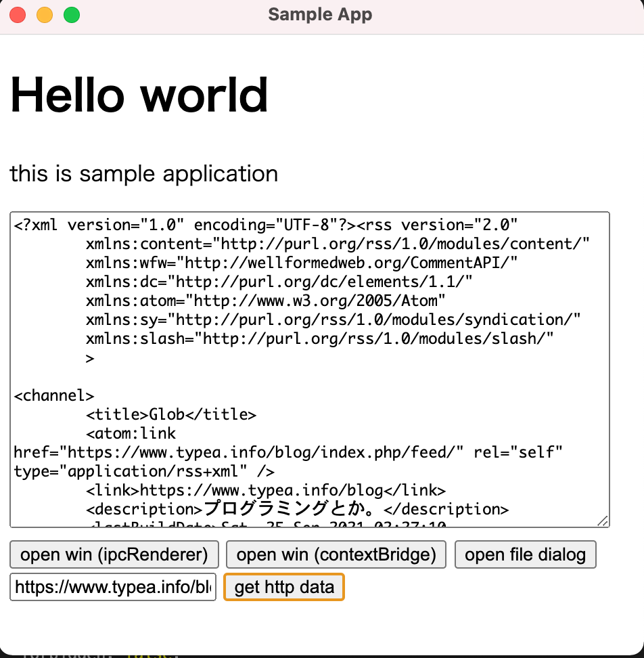The width and height of the screenshot is (644, 658).
Task: Click the xml version declaration line
Action: pyautogui.click(x=265, y=225)
